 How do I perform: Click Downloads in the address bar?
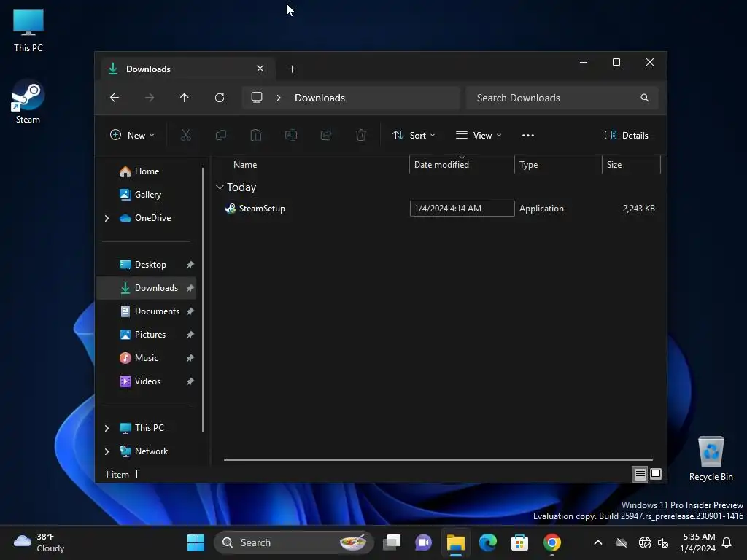tap(320, 98)
